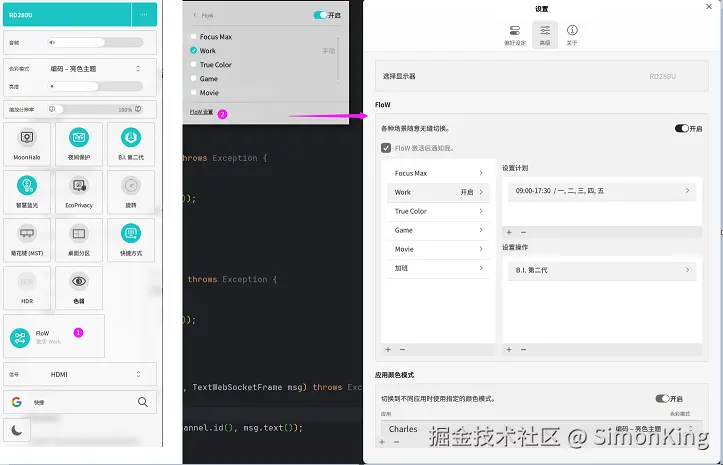Click the speaker icon on the volume slider
Screen dimensions: 723x465
(52, 42)
